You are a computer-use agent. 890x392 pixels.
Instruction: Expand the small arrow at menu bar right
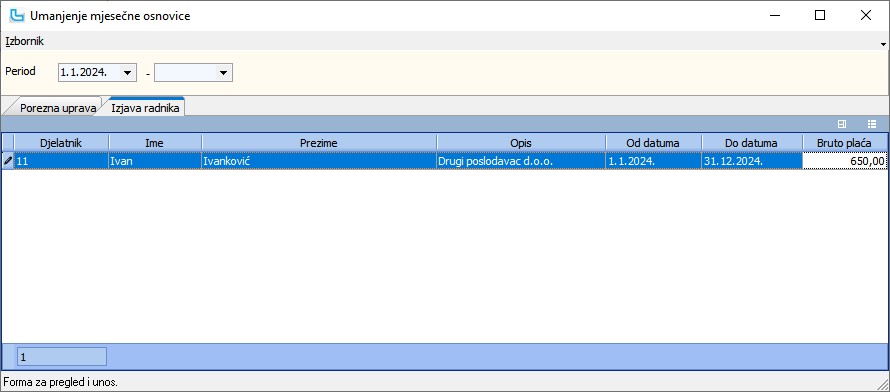tap(883, 44)
